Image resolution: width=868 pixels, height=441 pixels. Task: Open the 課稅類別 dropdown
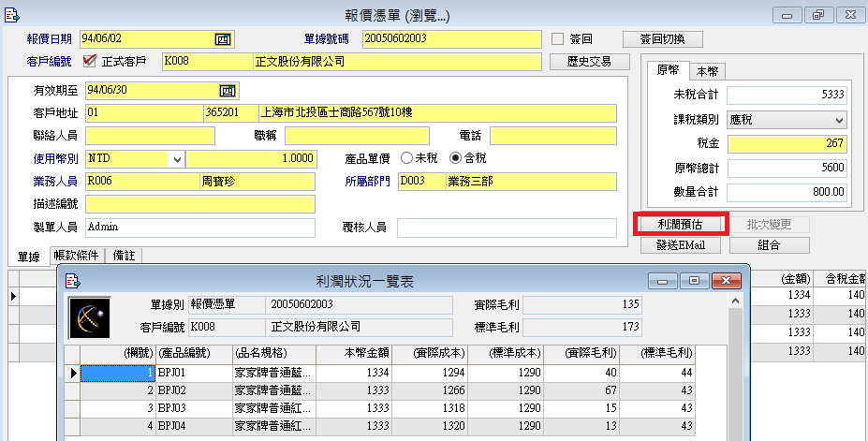[x=838, y=120]
